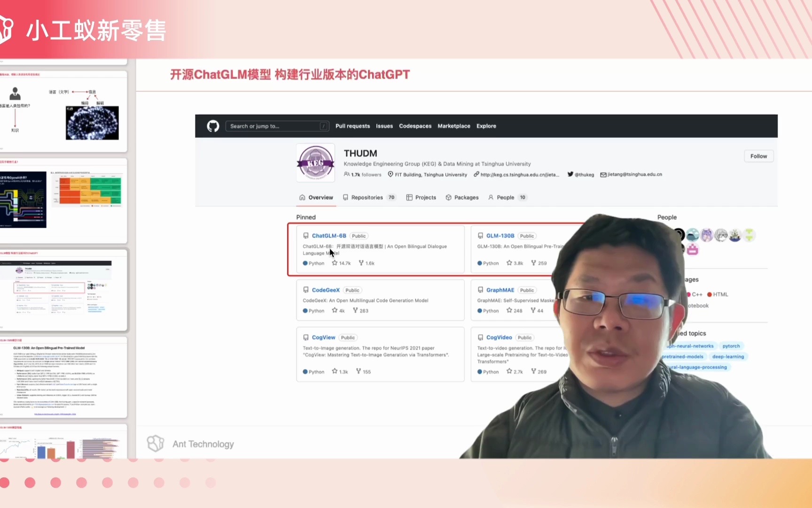Open Pull requests from the navigation
812x508 pixels.
point(352,126)
